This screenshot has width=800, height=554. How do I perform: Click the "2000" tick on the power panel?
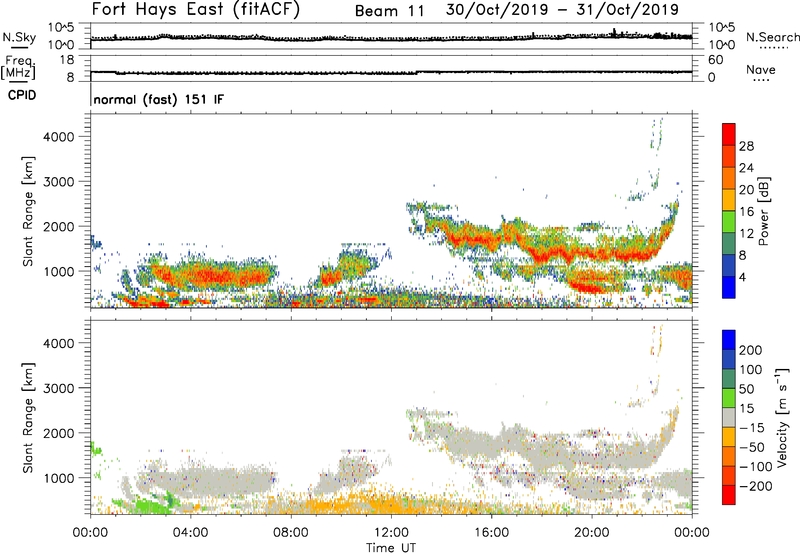pyautogui.click(x=59, y=226)
